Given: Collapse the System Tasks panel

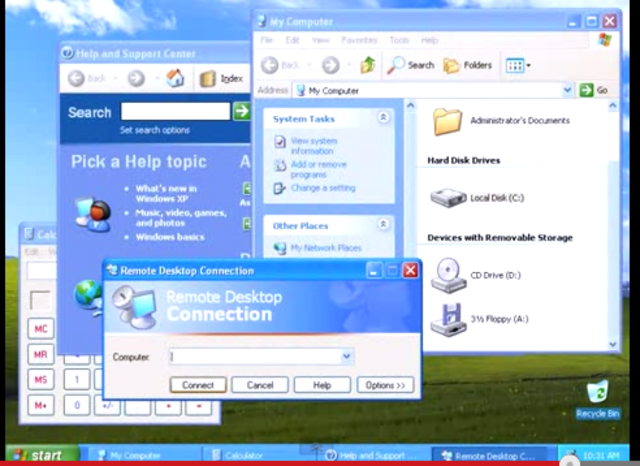Looking at the screenshot, I should [383, 118].
